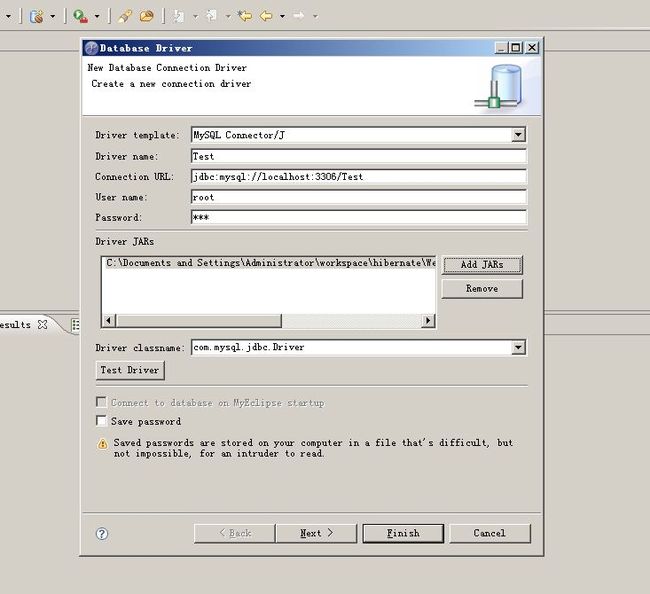Image resolution: width=650 pixels, height=594 pixels.
Task: Open the back navigation history dropdown
Action: [x=282, y=17]
